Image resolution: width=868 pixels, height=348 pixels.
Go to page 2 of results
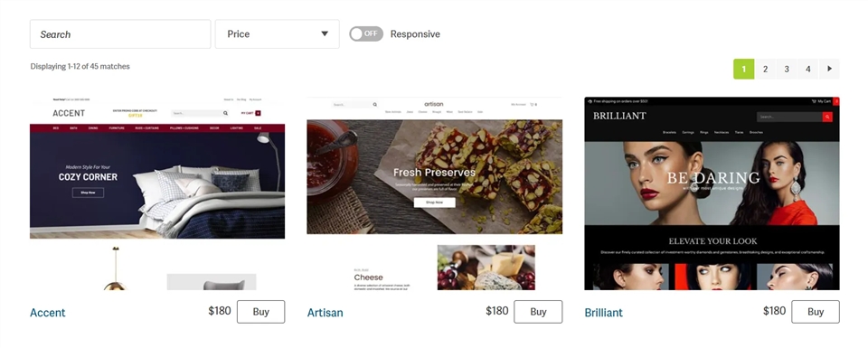point(765,69)
